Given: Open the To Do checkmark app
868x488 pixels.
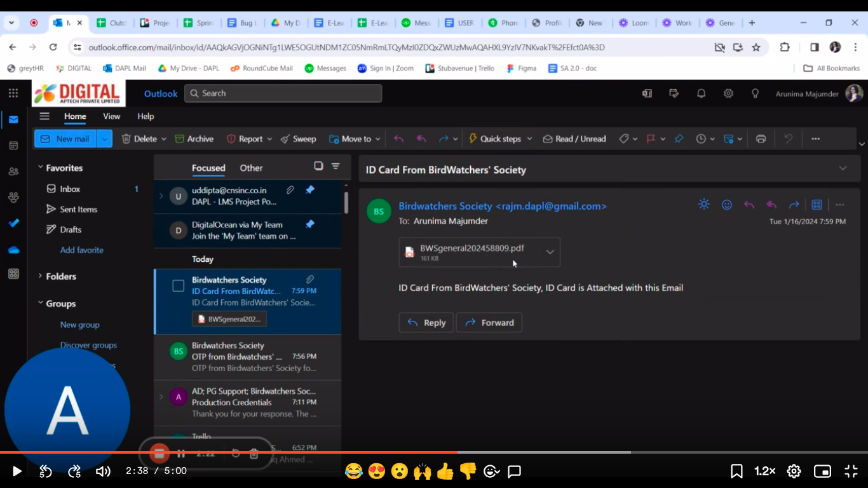Looking at the screenshot, I should (x=13, y=223).
